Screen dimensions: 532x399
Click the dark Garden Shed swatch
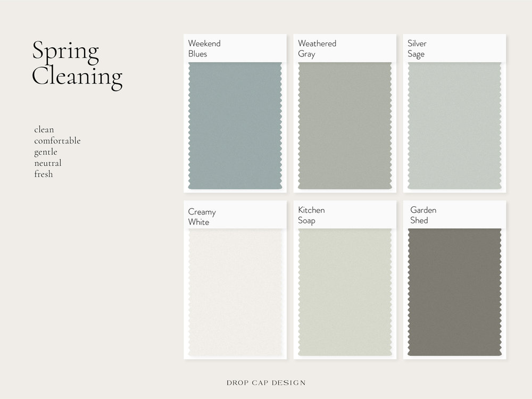(x=455, y=293)
